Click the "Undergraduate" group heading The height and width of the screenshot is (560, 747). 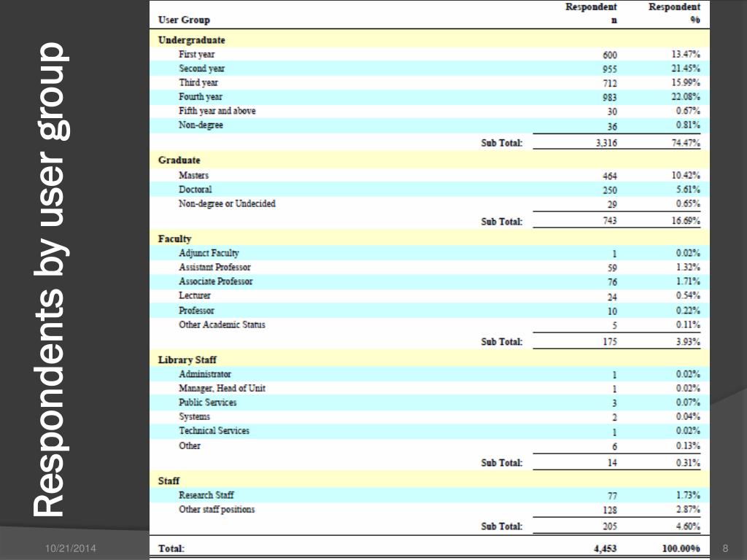click(192, 40)
